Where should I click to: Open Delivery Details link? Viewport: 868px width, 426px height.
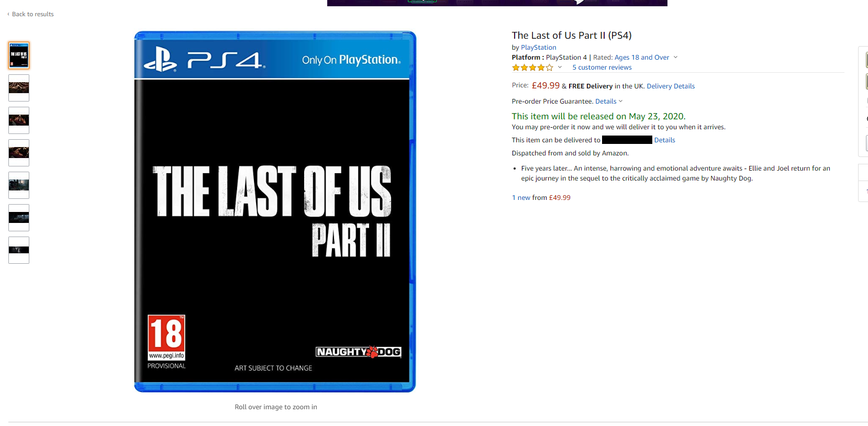671,86
